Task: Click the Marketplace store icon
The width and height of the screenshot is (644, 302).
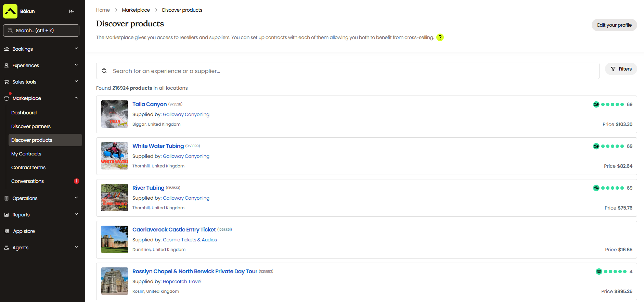Action: [7, 98]
